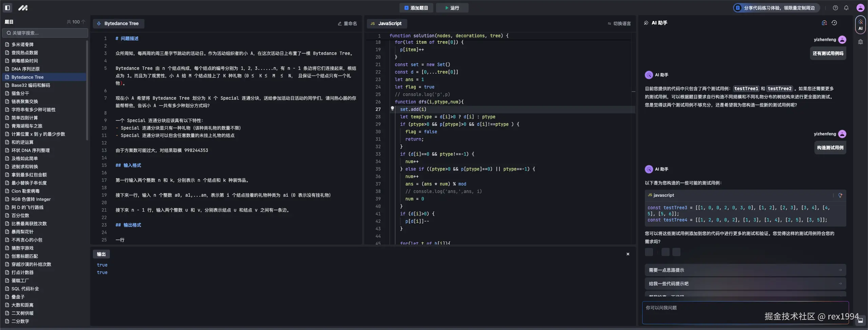Viewport: 868px width, 330px height.
Task: Copy the testTree3 snippet with the copy icon
Action: click(840, 195)
